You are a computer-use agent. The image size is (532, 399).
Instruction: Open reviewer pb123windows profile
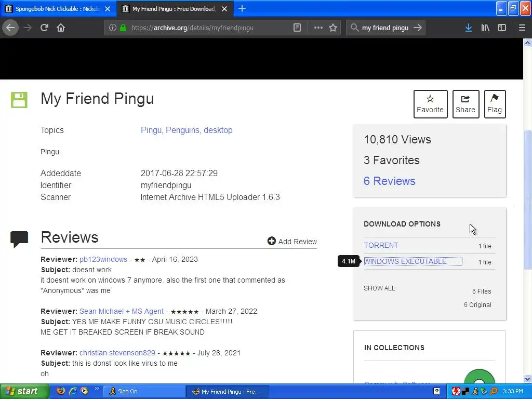tap(103, 259)
